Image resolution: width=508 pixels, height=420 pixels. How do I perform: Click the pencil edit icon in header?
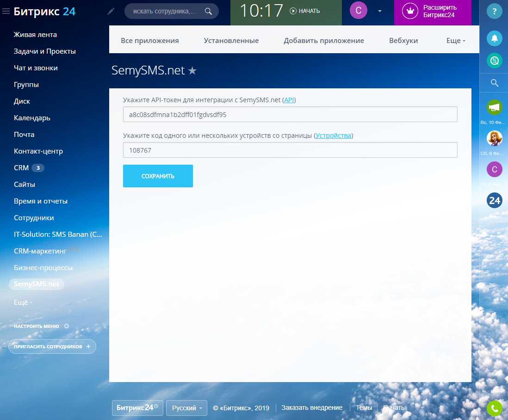click(x=111, y=12)
